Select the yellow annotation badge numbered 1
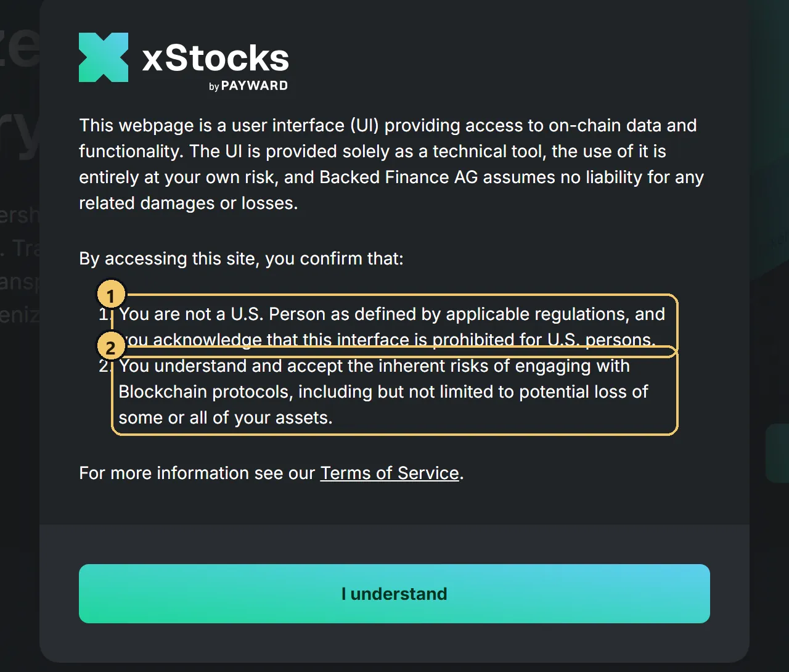The image size is (789, 672). 111,295
